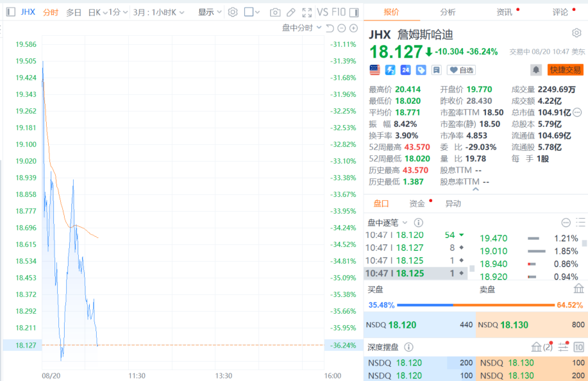Screen dimensions: 588x381
Task: Click the tick list scrollbar
Action: click(472, 269)
